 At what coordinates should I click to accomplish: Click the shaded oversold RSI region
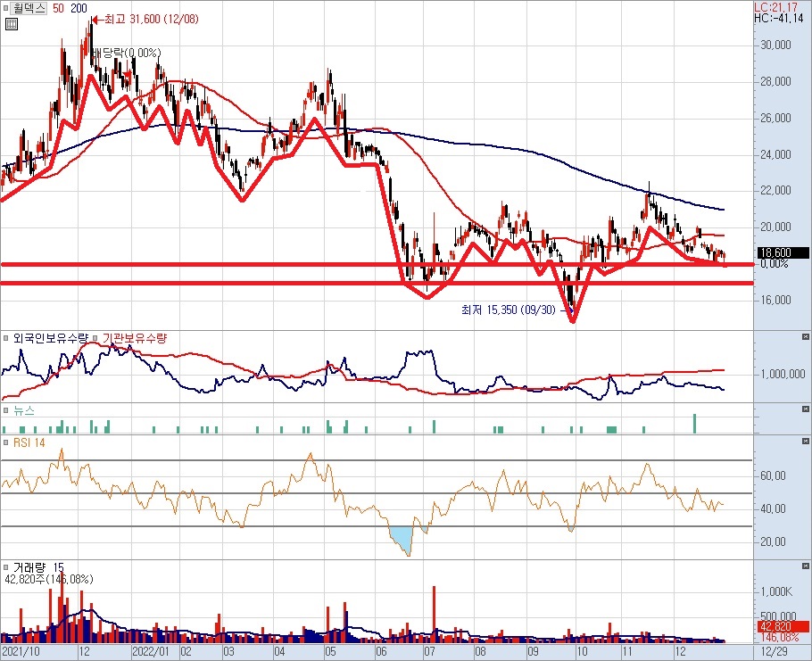(404, 538)
